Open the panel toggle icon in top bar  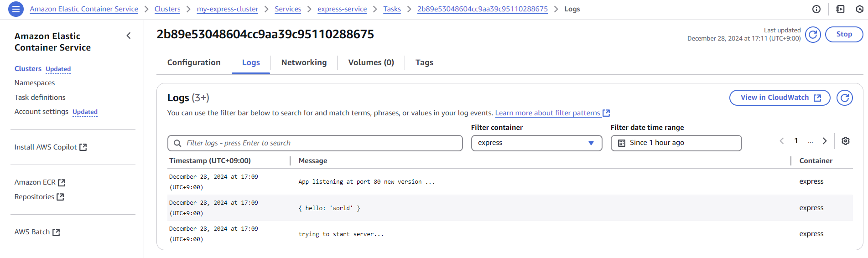point(840,9)
